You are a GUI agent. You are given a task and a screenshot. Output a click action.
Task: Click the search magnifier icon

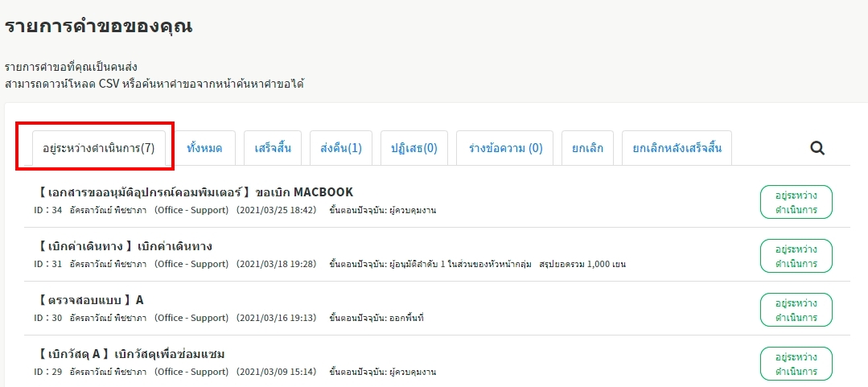(817, 148)
